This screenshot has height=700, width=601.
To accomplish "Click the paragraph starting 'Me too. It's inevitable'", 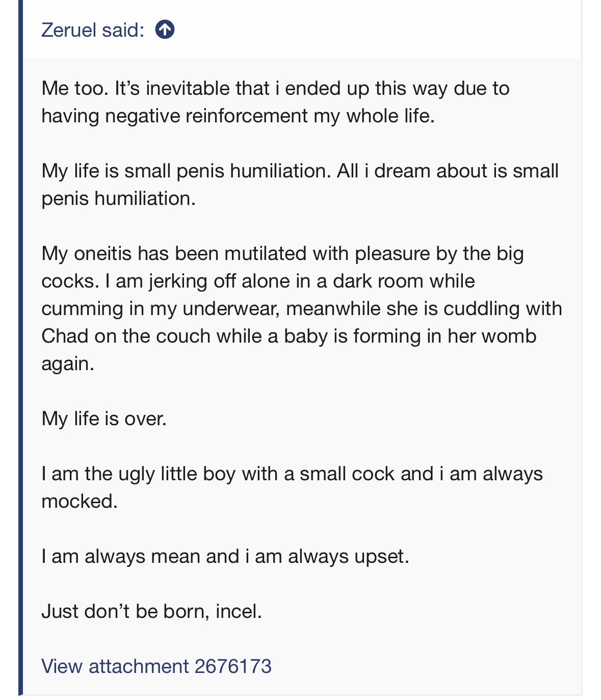I will pos(276,102).
